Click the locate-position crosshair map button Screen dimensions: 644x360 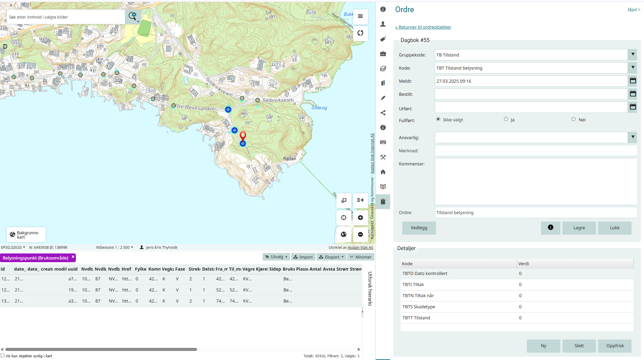343,217
